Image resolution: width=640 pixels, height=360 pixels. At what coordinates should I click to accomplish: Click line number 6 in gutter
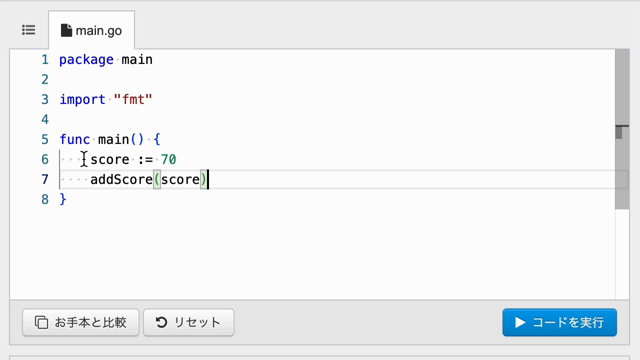pyautogui.click(x=45, y=160)
